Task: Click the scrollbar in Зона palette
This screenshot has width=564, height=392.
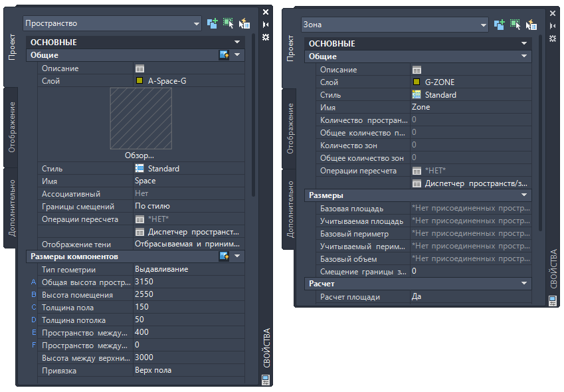Action: [x=540, y=133]
